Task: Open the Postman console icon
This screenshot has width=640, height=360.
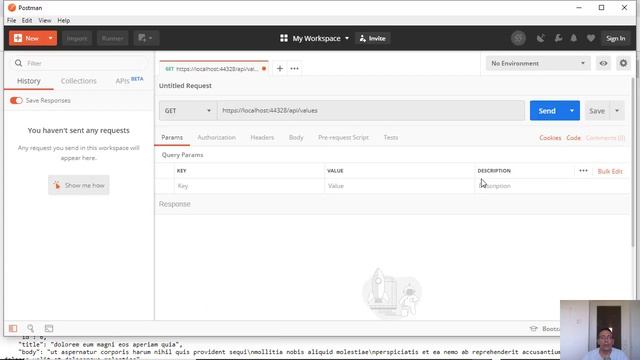Action: tap(49, 328)
